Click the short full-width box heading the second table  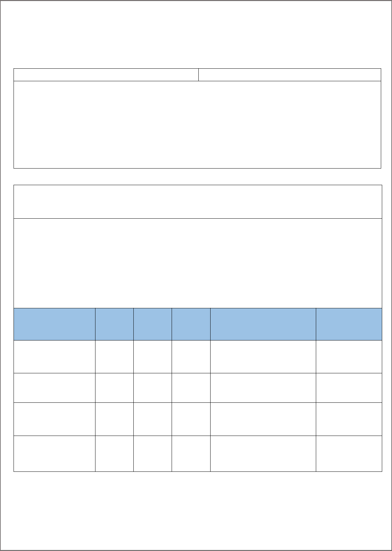198,202
